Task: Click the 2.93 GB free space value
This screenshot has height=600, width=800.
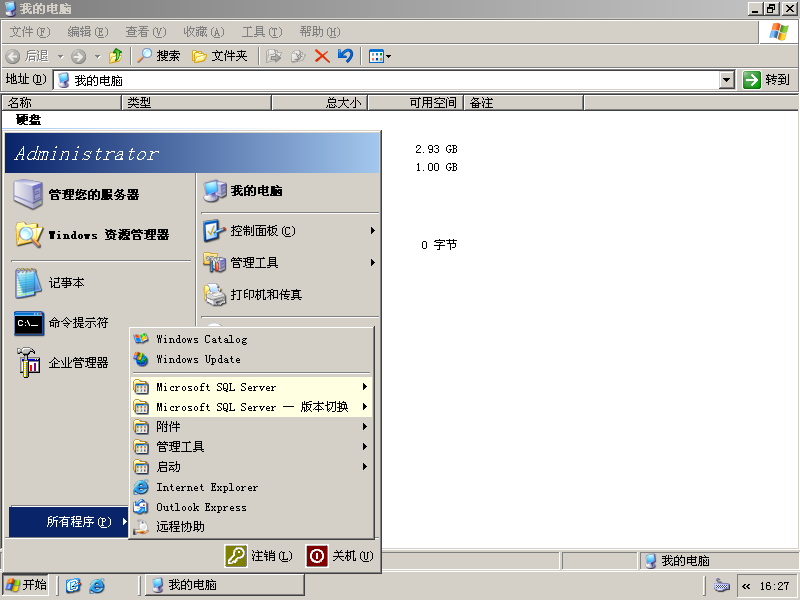Action: (436, 149)
